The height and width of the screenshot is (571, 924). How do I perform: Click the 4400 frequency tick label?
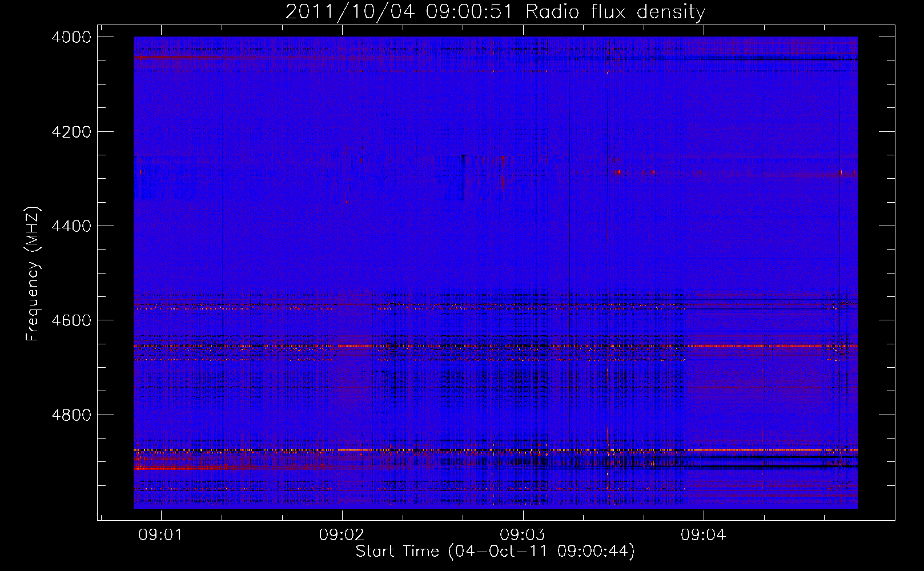tap(71, 226)
